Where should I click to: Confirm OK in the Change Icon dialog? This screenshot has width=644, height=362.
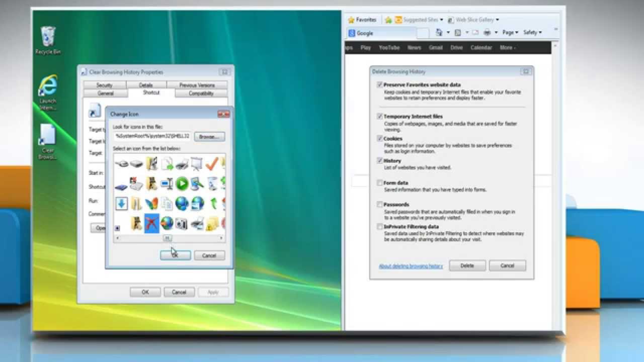[x=175, y=255]
